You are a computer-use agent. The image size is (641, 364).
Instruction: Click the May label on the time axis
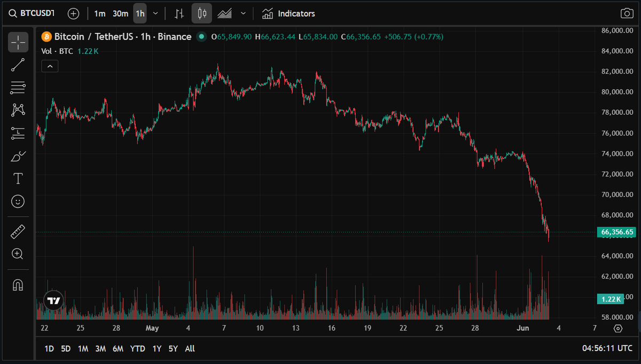[x=152, y=328]
